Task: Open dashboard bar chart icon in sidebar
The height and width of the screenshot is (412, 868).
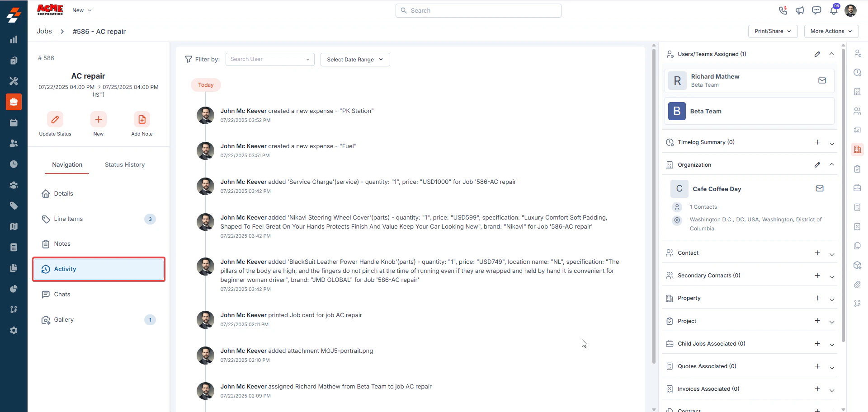Action: 14,40
